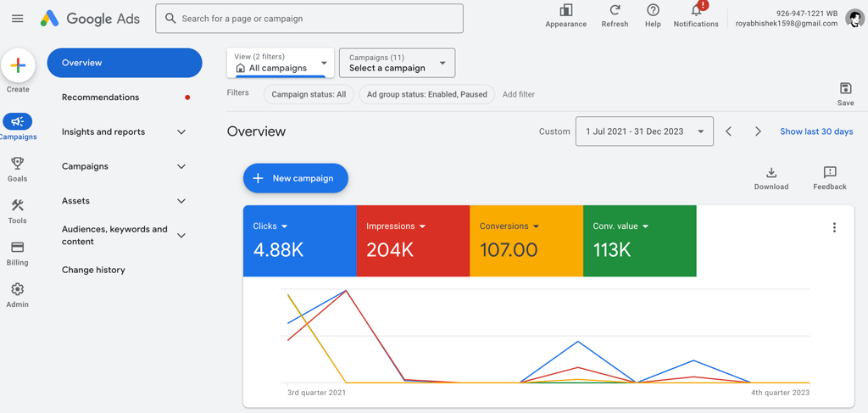This screenshot has height=413, width=868.
Task: Click the Create plus button
Action: (19, 66)
